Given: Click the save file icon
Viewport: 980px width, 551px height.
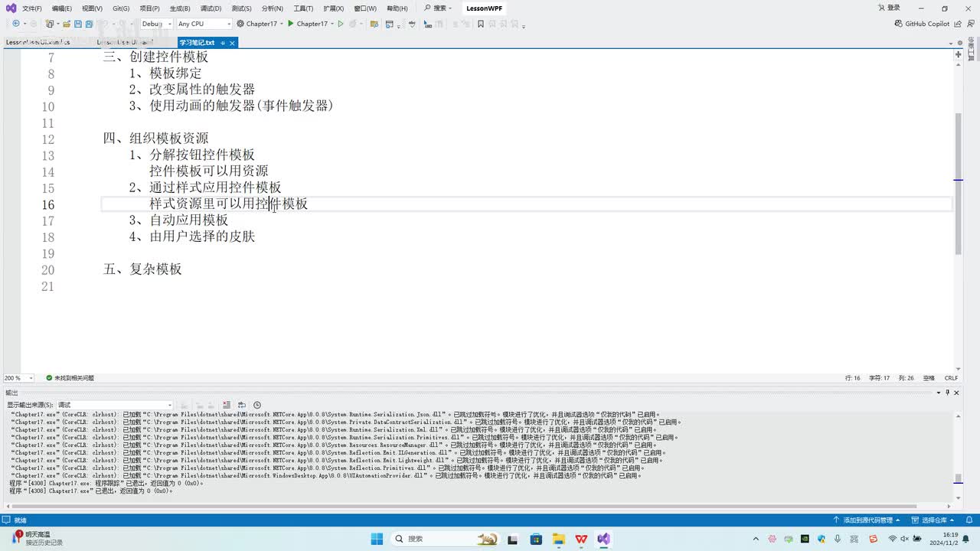Looking at the screenshot, I should [78, 24].
